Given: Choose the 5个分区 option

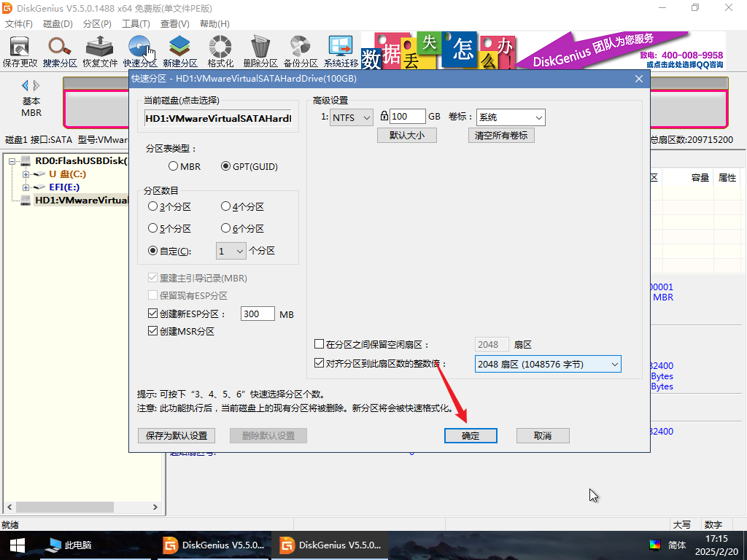Looking at the screenshot, I should click(x=169, y=228).
